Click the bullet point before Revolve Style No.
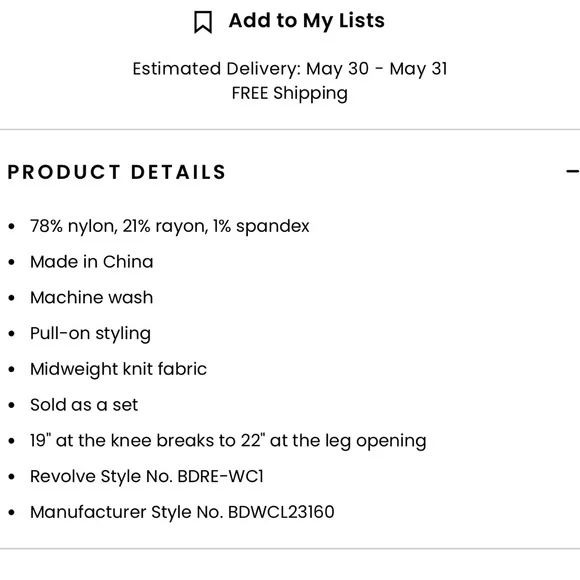The image size is (580, 580). click(11, 477)
